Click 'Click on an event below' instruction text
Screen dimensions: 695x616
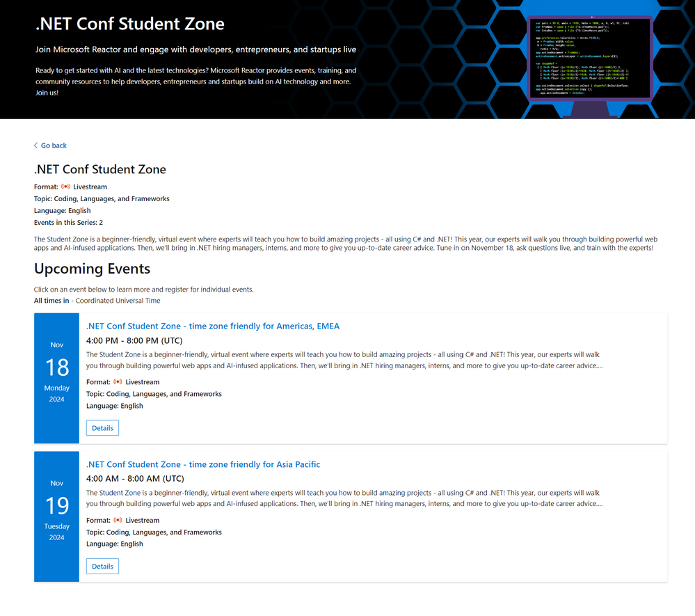pos(144,290)
